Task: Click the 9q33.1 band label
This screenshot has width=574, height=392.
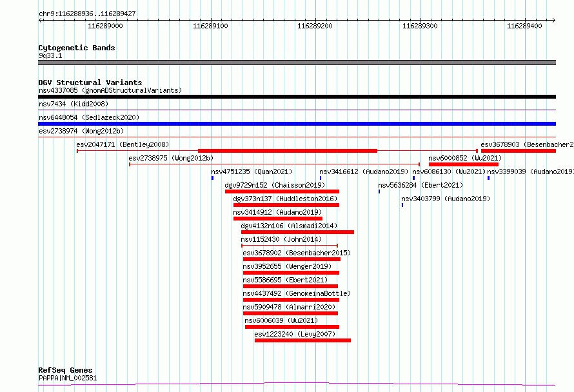Action: coord(50,55)
